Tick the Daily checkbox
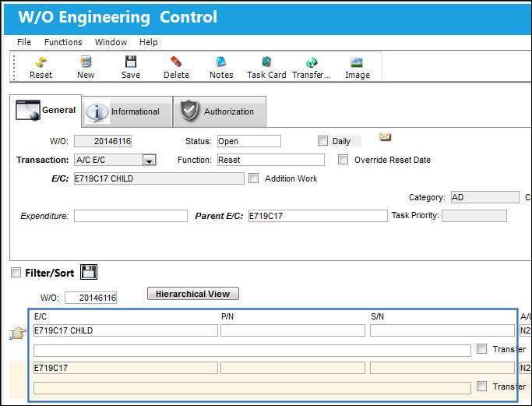Image resolution: width=532 pixels, height=406 pixels. (322, 140)
